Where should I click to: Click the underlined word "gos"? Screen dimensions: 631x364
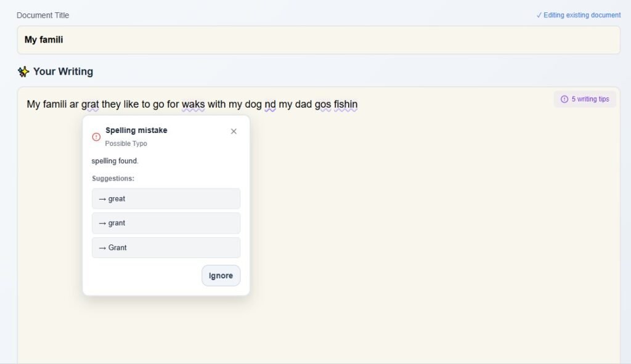pos(323,105)
